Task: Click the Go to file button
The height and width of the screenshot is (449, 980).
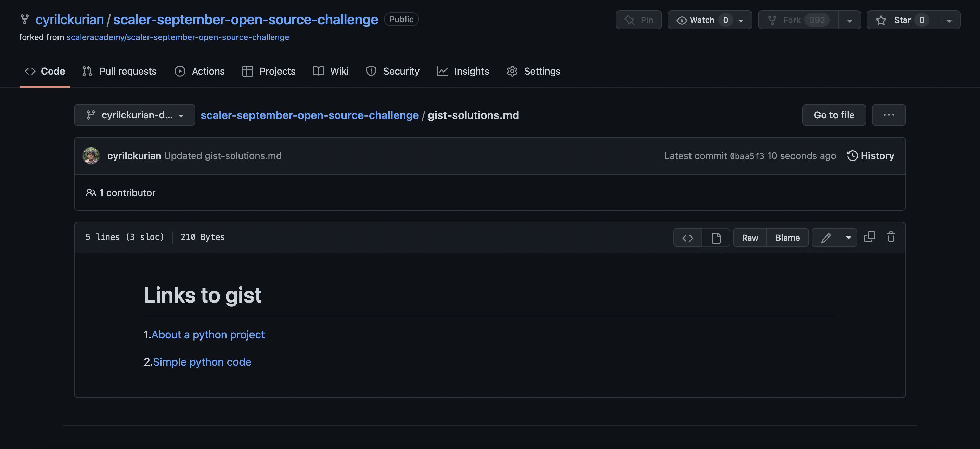Action: [x=834, y=115]
